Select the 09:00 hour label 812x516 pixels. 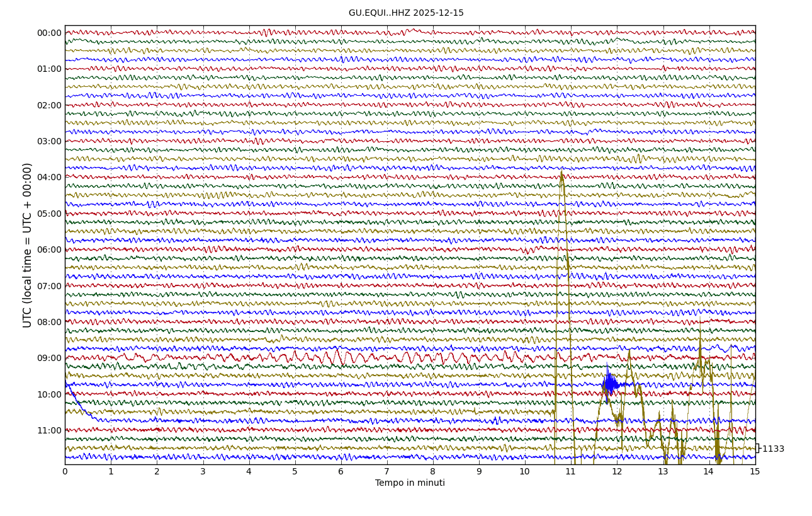[49, 358]
